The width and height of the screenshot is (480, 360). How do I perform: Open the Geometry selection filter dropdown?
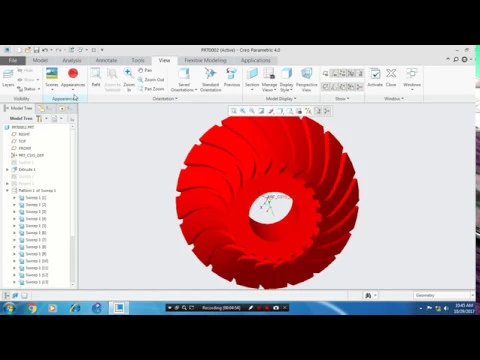coord(444,295)
